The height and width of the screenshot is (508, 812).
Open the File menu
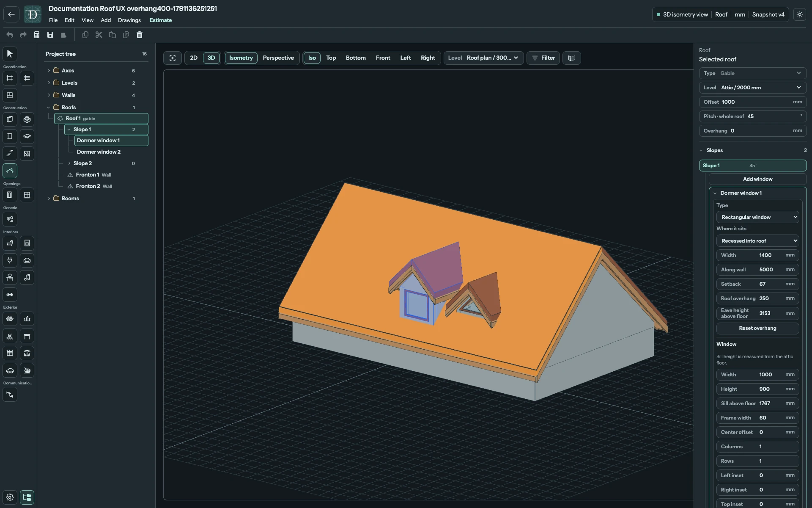pos(53,20)
